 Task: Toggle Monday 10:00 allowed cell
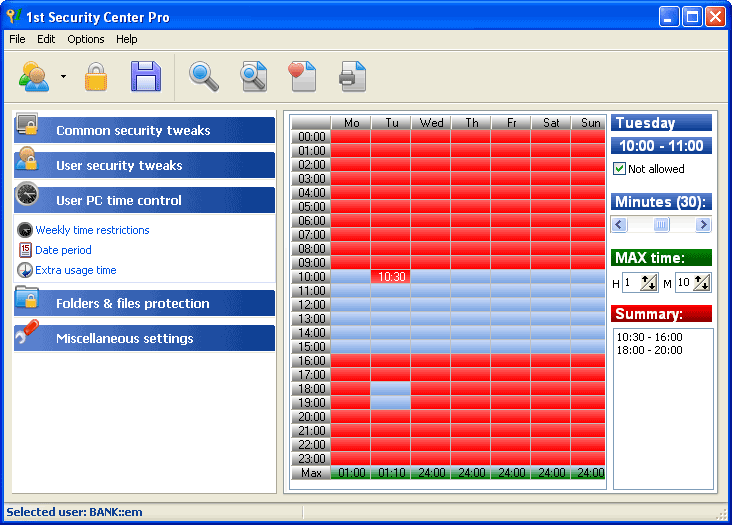point(351,277)
